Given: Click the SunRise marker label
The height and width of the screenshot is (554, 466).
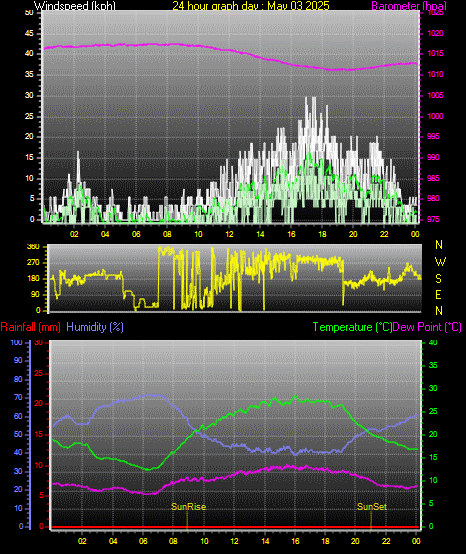Looking at the screenshot, I should coord(189,507).
